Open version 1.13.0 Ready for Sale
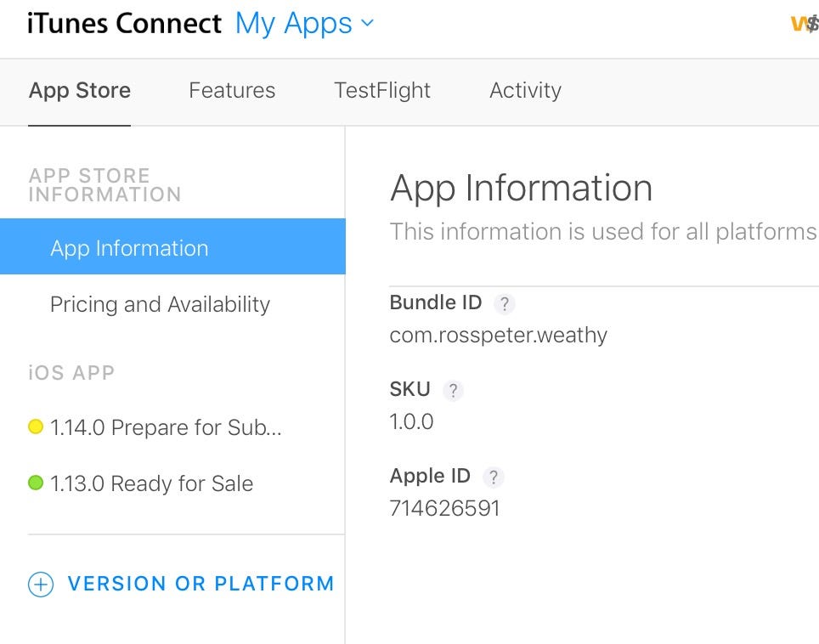 151,483
